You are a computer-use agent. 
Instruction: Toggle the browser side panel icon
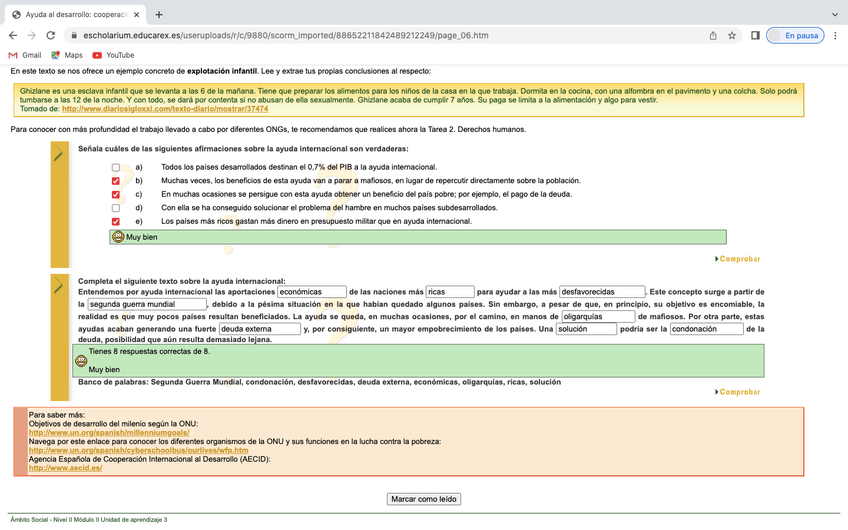tap(755, 35)
